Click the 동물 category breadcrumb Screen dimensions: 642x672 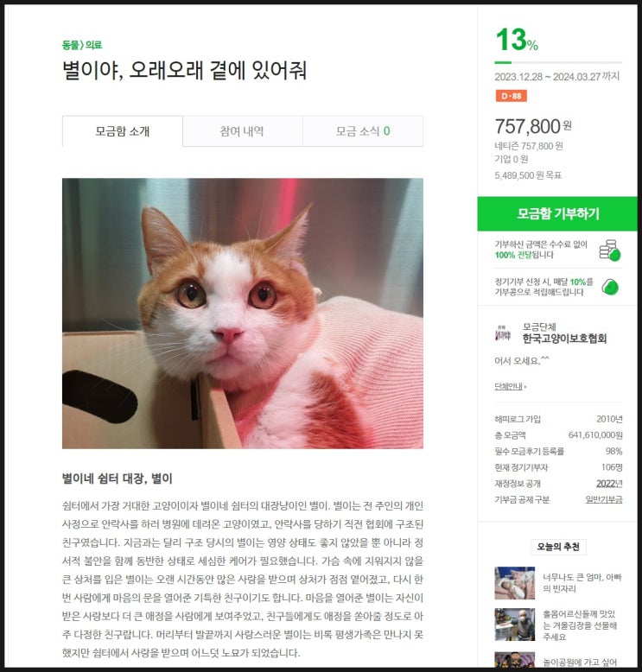click(x=71, y=45)
